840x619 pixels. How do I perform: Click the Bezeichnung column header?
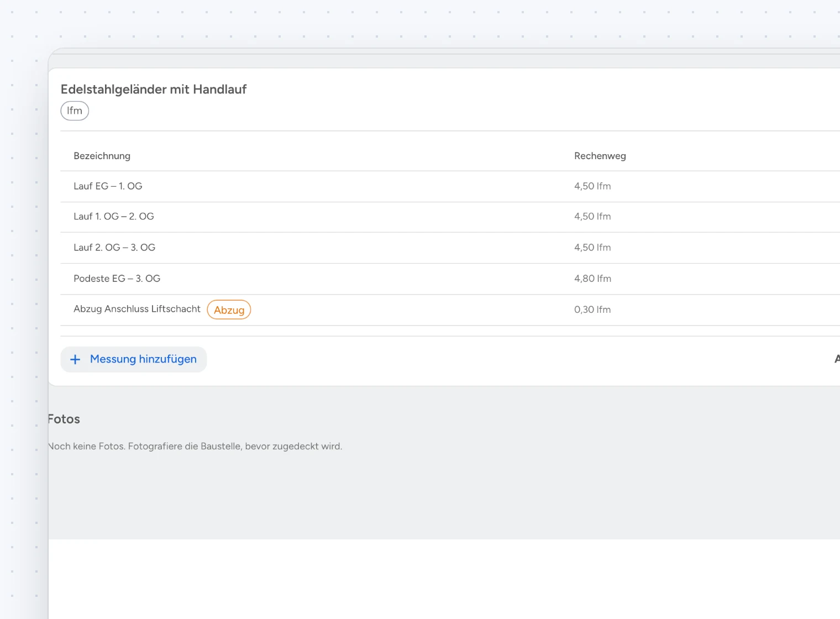tap(102, 156)
